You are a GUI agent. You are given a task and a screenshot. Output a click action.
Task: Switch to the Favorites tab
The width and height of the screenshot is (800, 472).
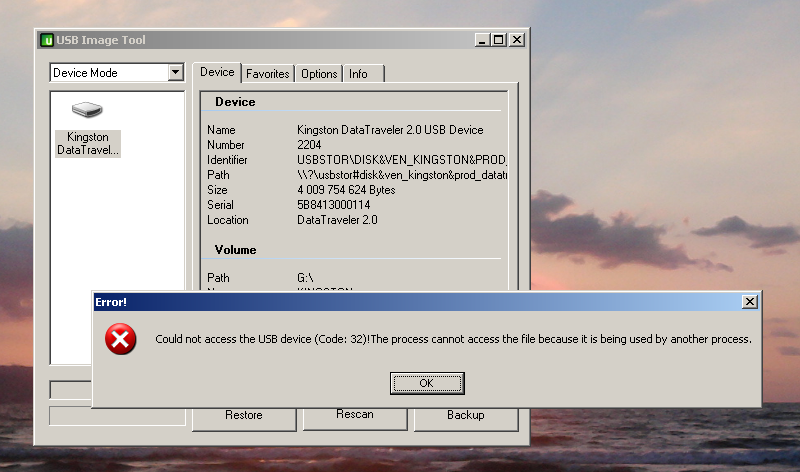pyautogui.click(x=267, y=74)
